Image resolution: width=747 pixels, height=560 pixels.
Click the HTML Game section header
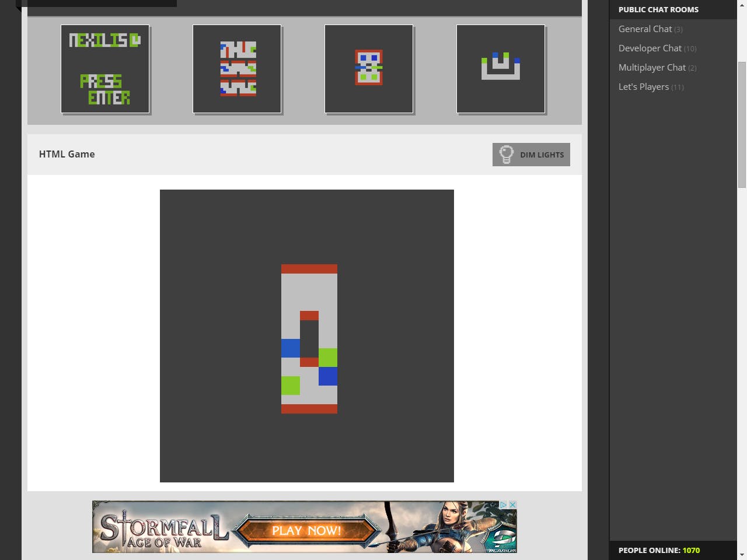click(x=67, y=154)
